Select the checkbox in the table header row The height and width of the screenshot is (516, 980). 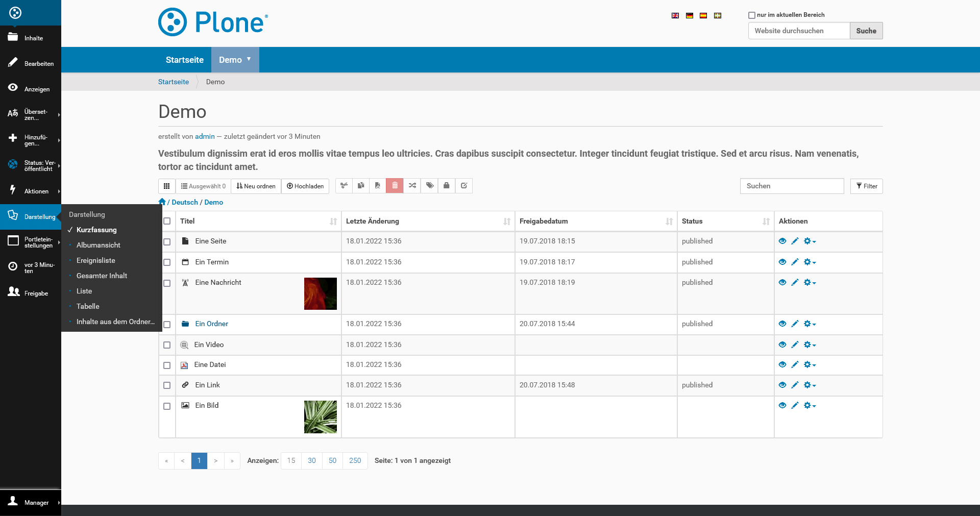pyautogui.click(x=167, y=221)
